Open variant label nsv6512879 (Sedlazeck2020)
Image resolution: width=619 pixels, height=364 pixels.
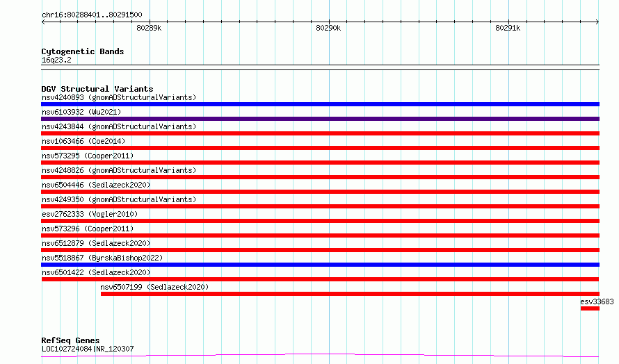tap(96, 243)
